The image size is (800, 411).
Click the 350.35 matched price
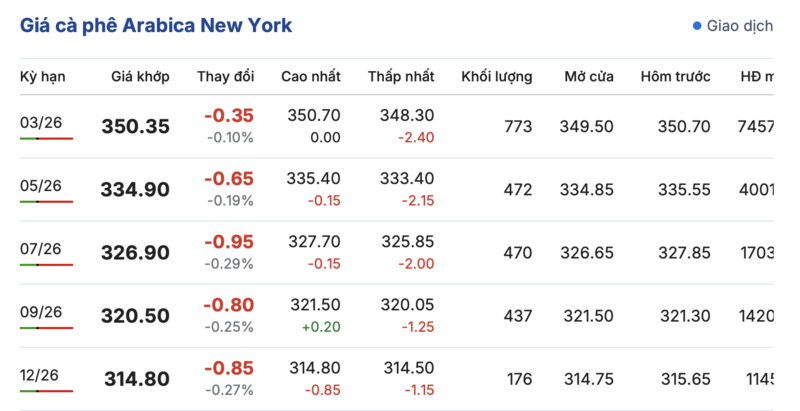tap(135, 127)
